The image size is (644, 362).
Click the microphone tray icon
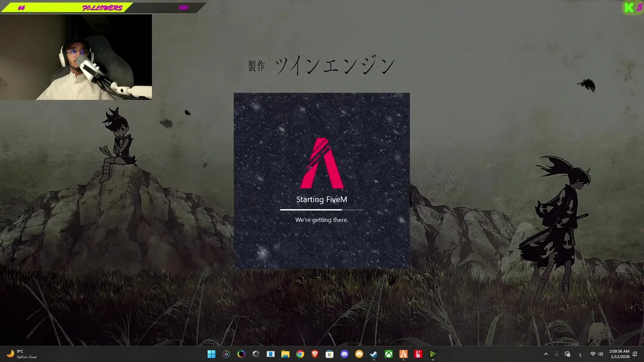556,354
